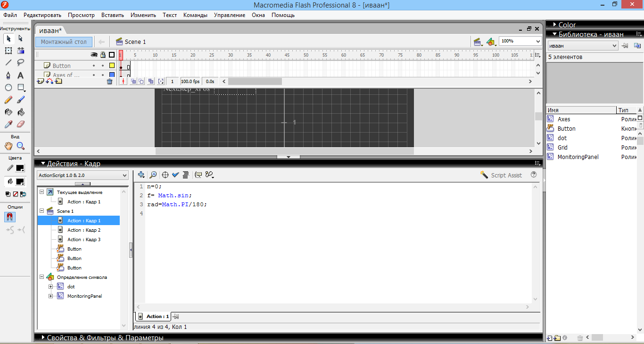Choose the Oval tool
The image size is (644, 344).
point(8,87)
